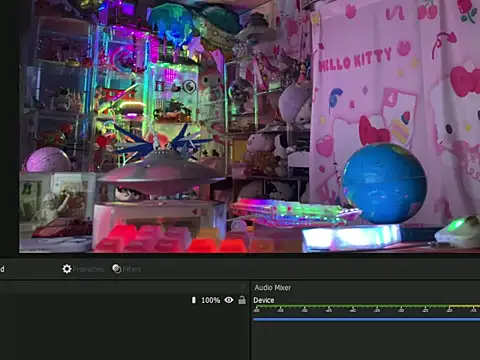This screenshot has height=360, width=480.
Task: Click the Device audio source label
Action: 264,300
